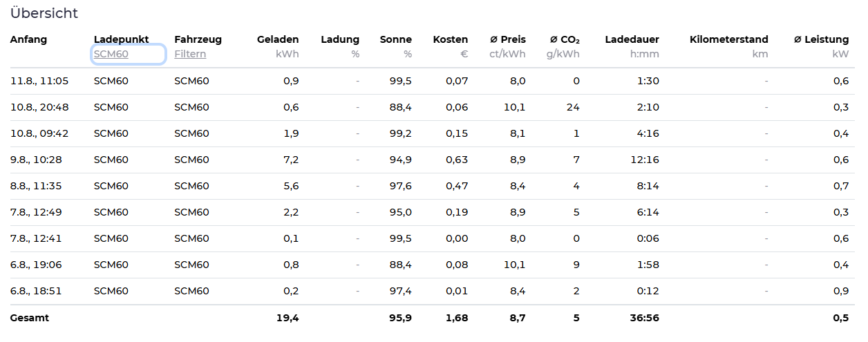Select the row starting 10.8., 09:42
This screenshot has width=868, height=342.
pos(432,133)
